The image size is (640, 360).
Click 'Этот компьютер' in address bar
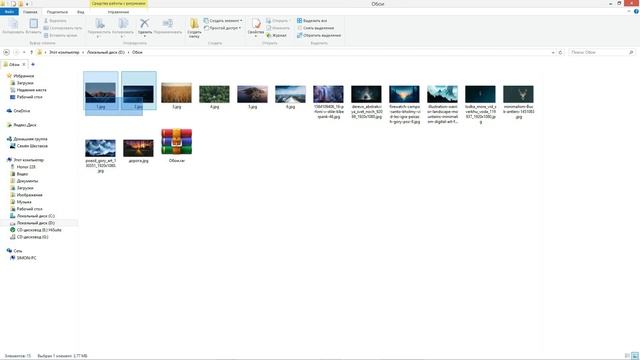point(64,52)
